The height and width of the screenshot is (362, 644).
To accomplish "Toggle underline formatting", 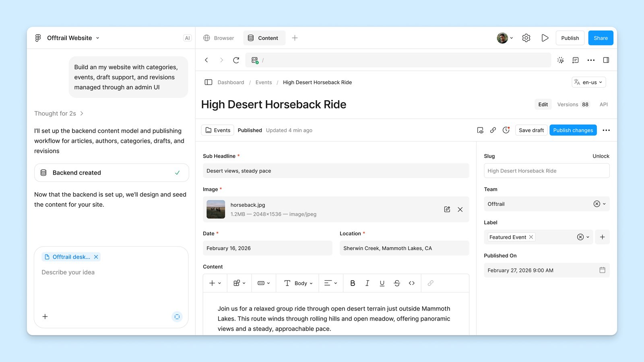I will [382, 283].
